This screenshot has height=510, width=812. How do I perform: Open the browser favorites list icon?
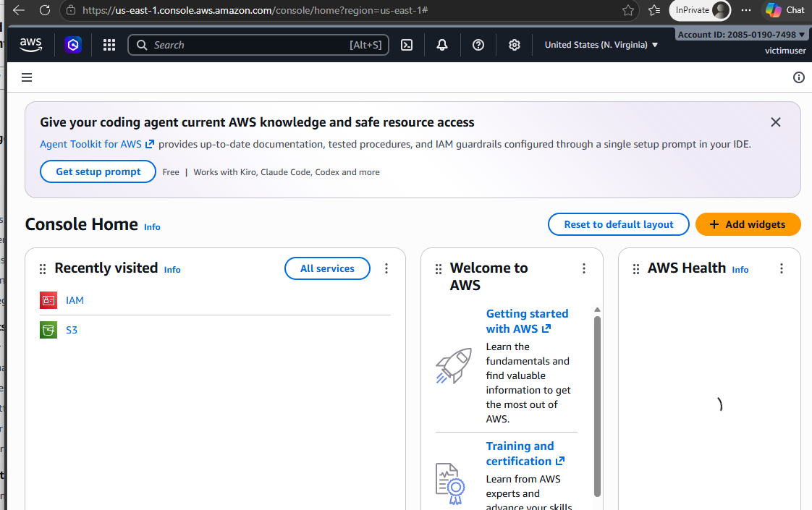point(654,10)
